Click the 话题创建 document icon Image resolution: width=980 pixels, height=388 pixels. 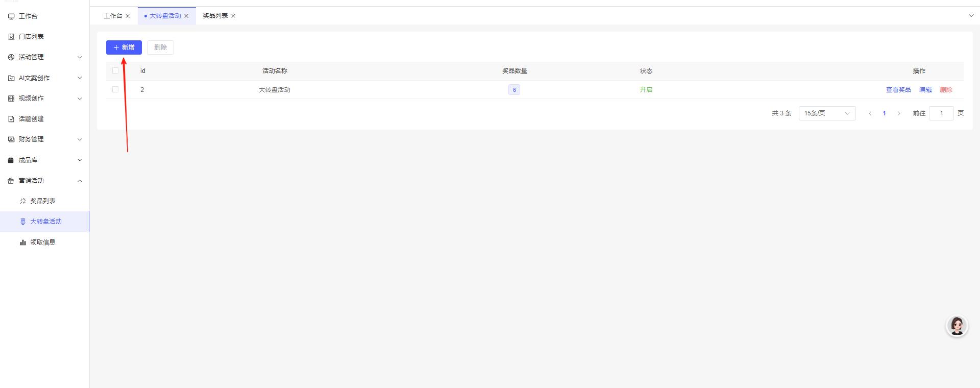11,119
